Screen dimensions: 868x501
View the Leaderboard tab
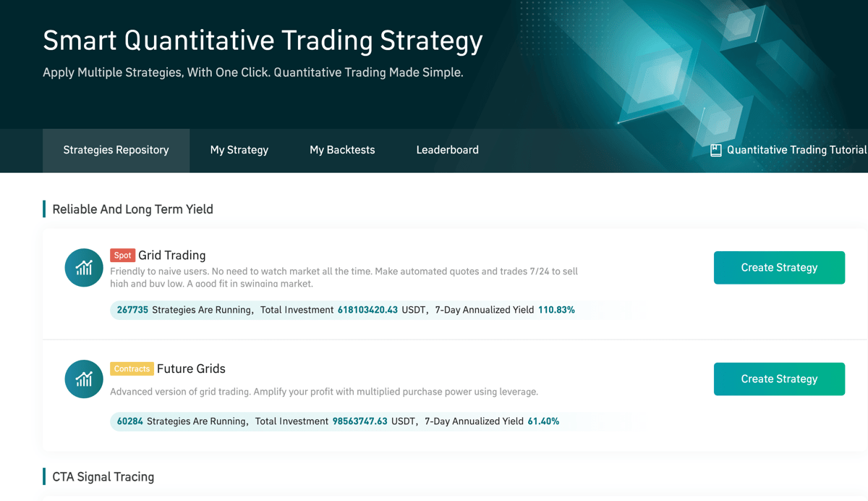tap(447, 150)
